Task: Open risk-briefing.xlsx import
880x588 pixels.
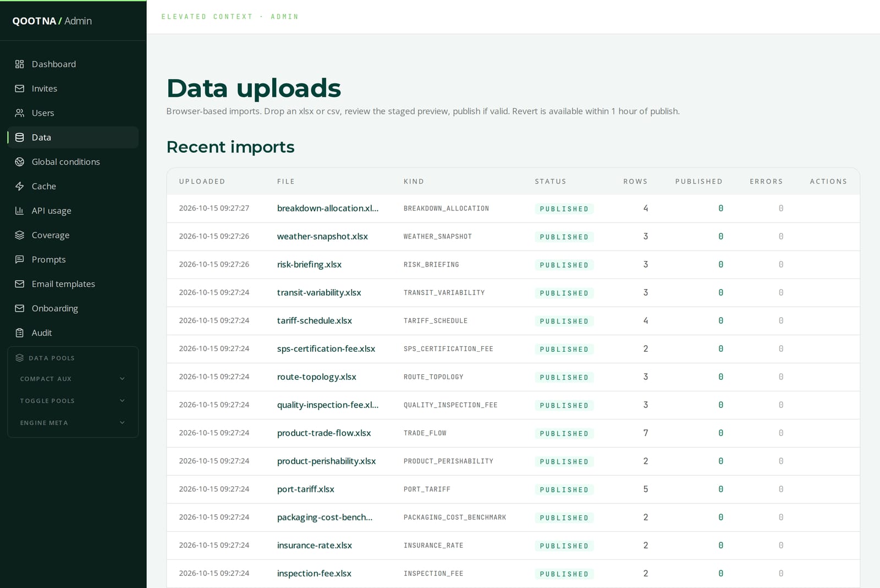Action: pos(309,264)
